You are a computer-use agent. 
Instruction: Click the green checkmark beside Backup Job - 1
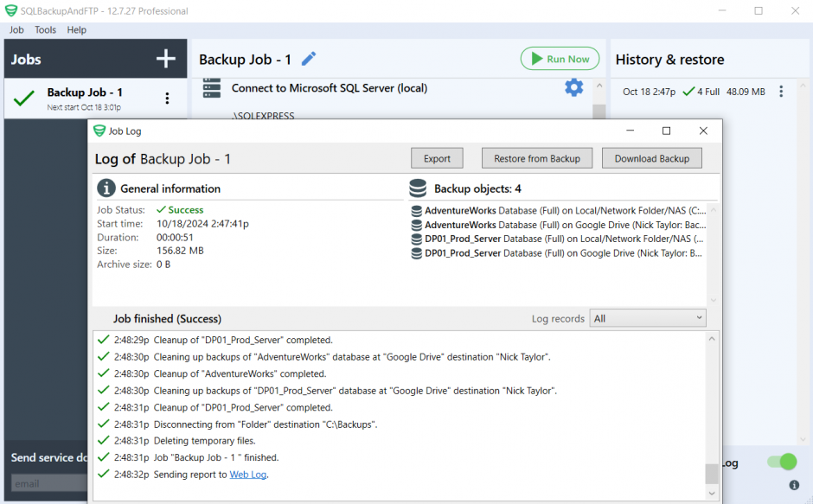coord(24,98)
